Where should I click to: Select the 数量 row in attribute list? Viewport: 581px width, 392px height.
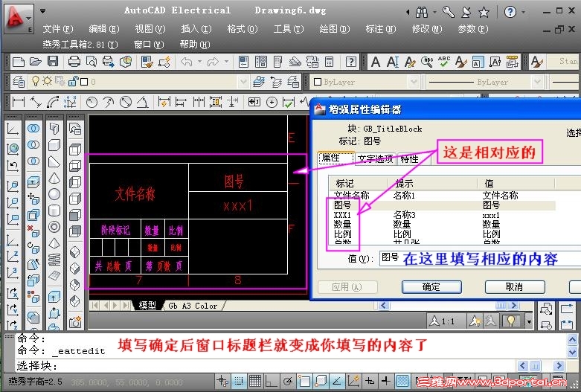coord(443,225)
